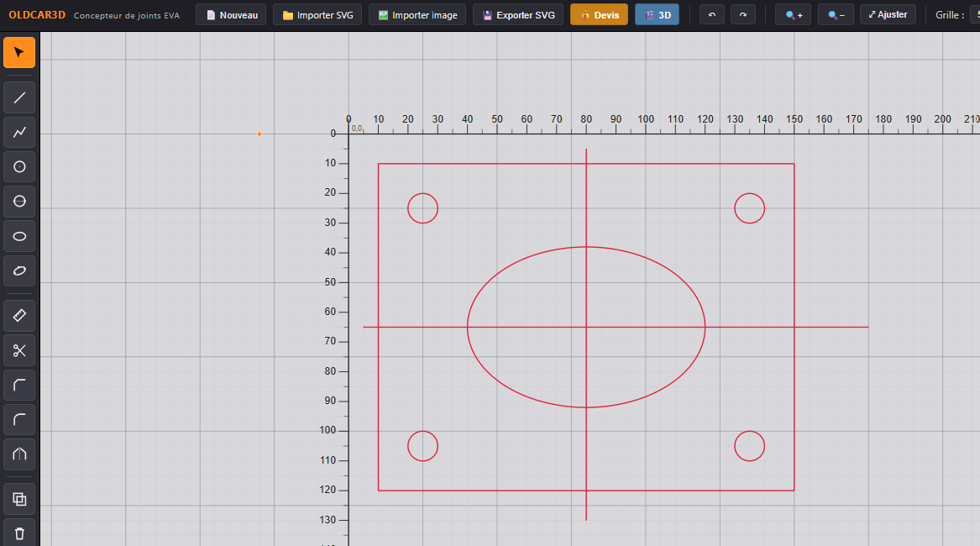
Task: Click the "Concepteur de joints EVA" subtitle
Action: click(x=126, y=15)
